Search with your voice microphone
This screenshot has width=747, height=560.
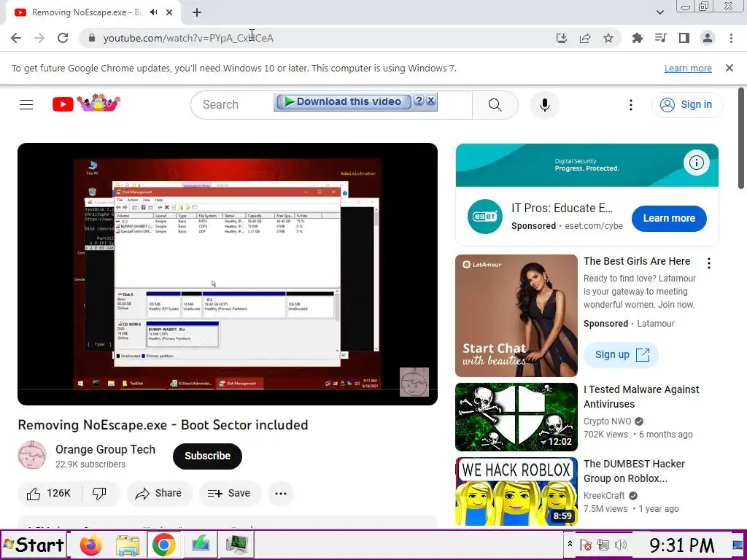pyautogui.click(x=545, y=105)
